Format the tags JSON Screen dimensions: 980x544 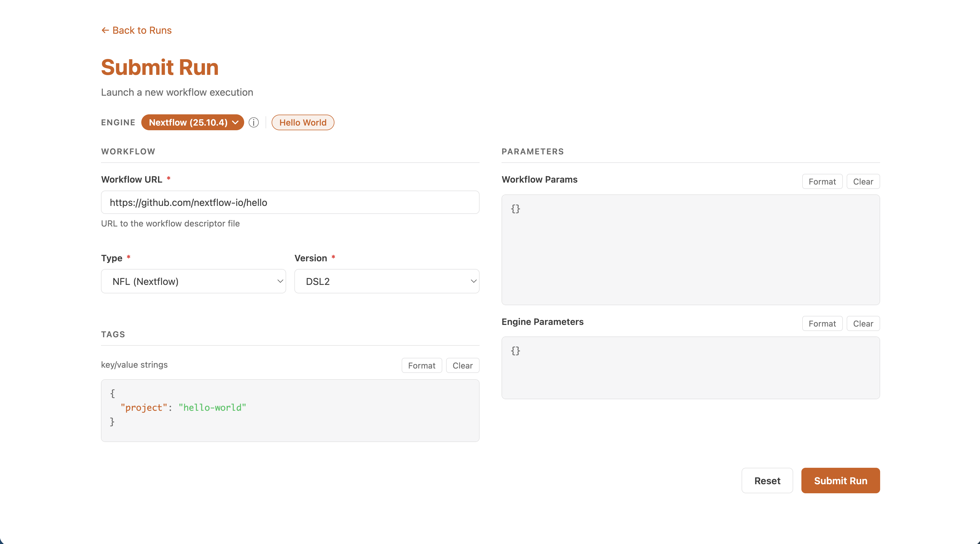421,366
